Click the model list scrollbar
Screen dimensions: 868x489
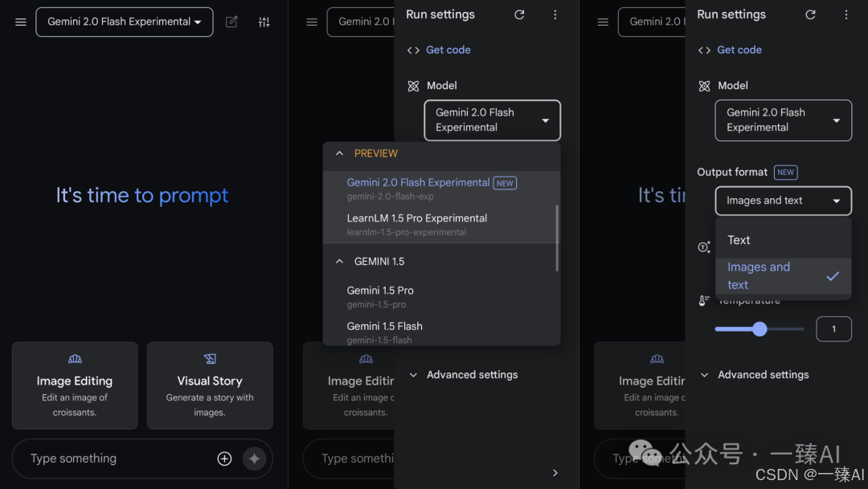tap(557, 238)
